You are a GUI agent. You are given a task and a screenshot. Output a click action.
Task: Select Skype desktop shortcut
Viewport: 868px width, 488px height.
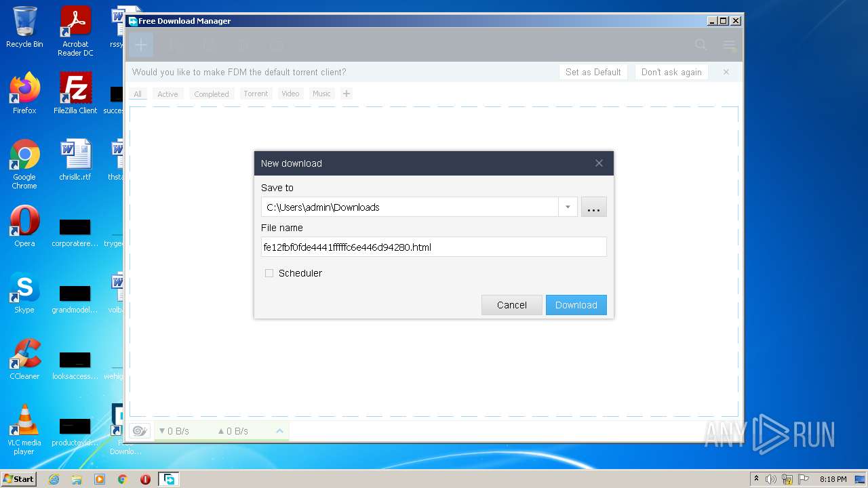[24, 292]
